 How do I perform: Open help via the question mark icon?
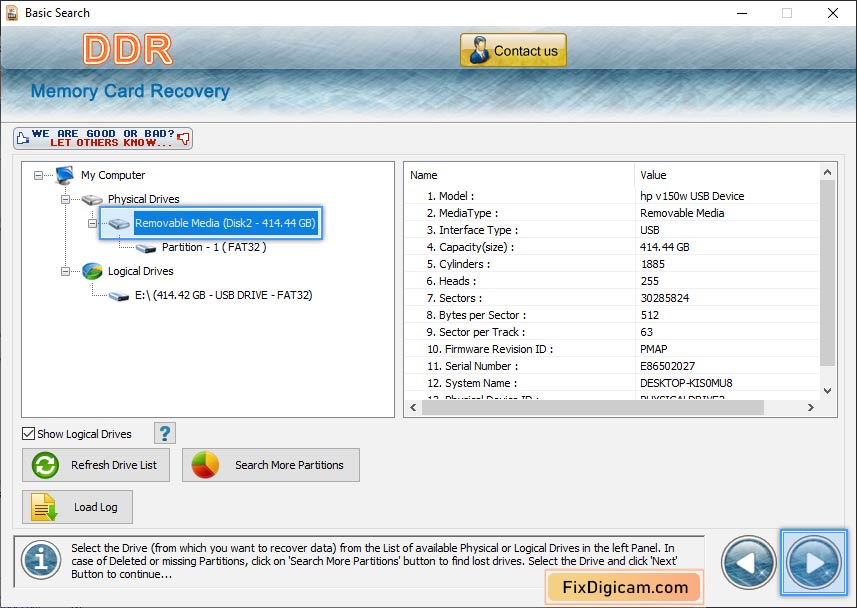point(165,433)
